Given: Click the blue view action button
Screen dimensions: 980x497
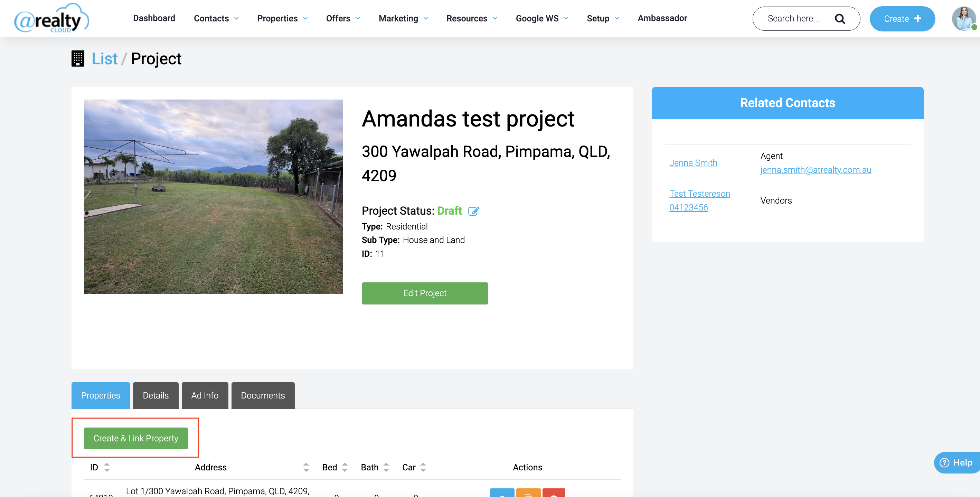Looking at the screenshot, I should point(502,494).
